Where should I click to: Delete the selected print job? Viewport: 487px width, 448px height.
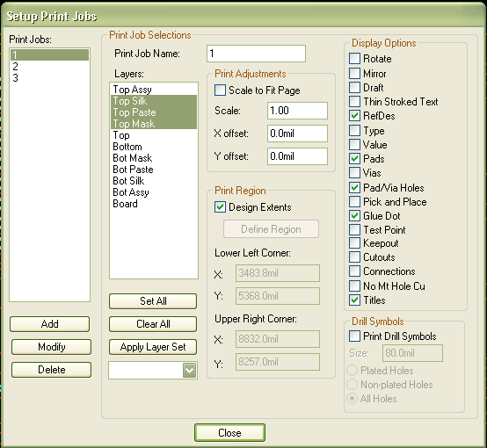(52, 370)
